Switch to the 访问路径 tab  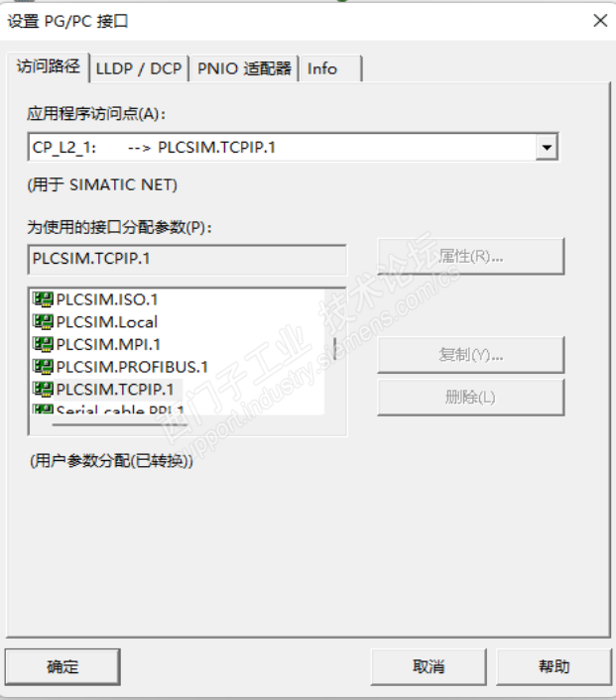(x=50, y=67)
